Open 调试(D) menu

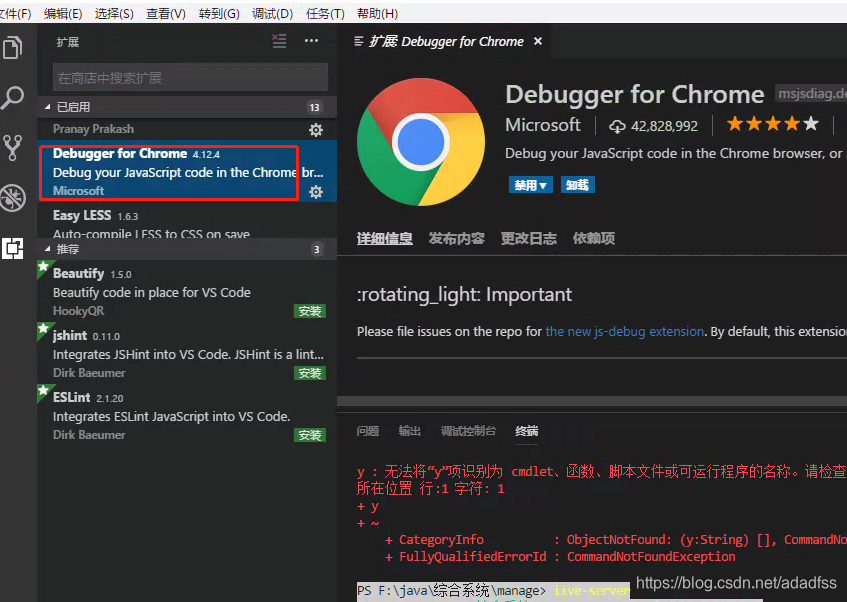click(x=272, y=14)
